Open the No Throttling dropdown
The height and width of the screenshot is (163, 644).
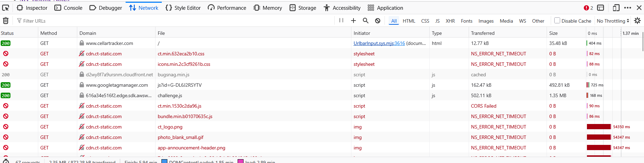(x=613, y=21)
